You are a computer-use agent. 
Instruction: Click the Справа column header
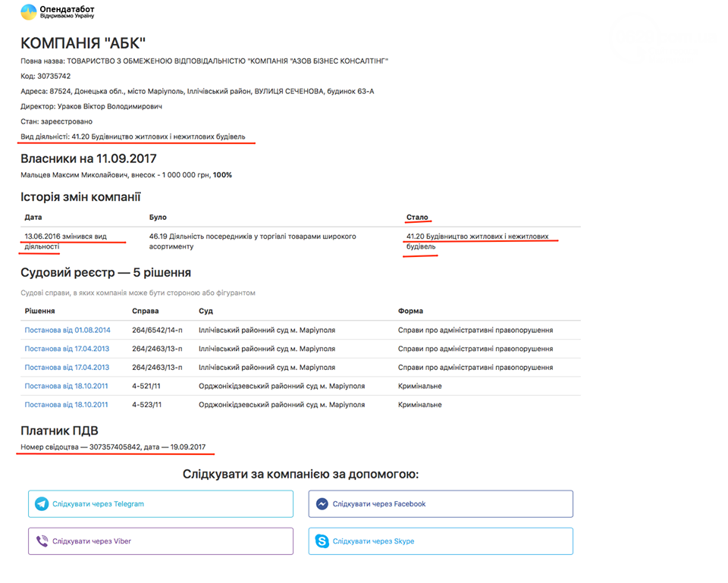(x=146, y=311)
